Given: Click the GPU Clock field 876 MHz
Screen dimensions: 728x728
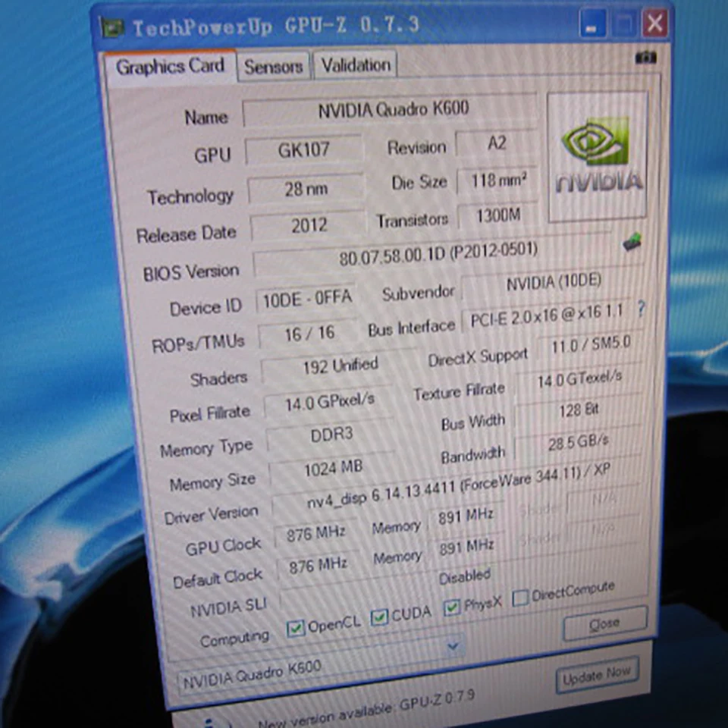Looking at the screenshot, I should (x=315, y=534).
